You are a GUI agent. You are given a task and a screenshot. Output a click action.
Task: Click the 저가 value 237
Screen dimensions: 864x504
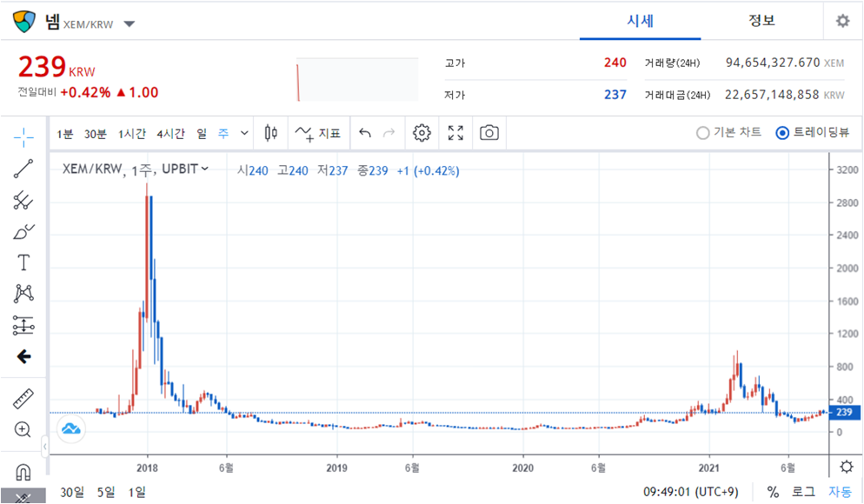coord(615,95)
